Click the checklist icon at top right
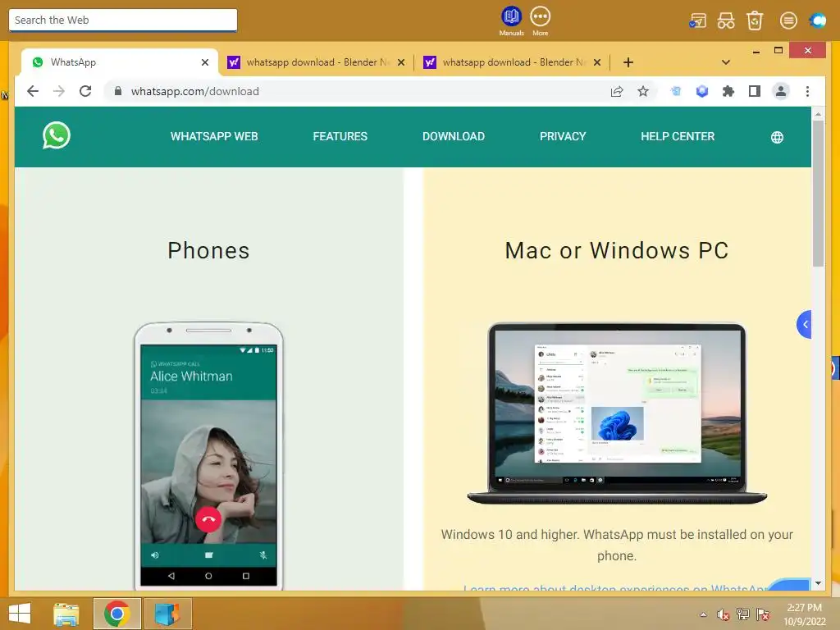Image resolution: width=840 pixels, height=630 pixels. coord(697,21)
